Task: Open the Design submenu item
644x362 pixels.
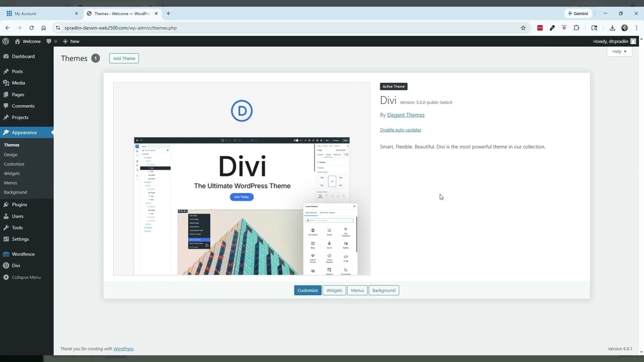Action: [11, 154]
